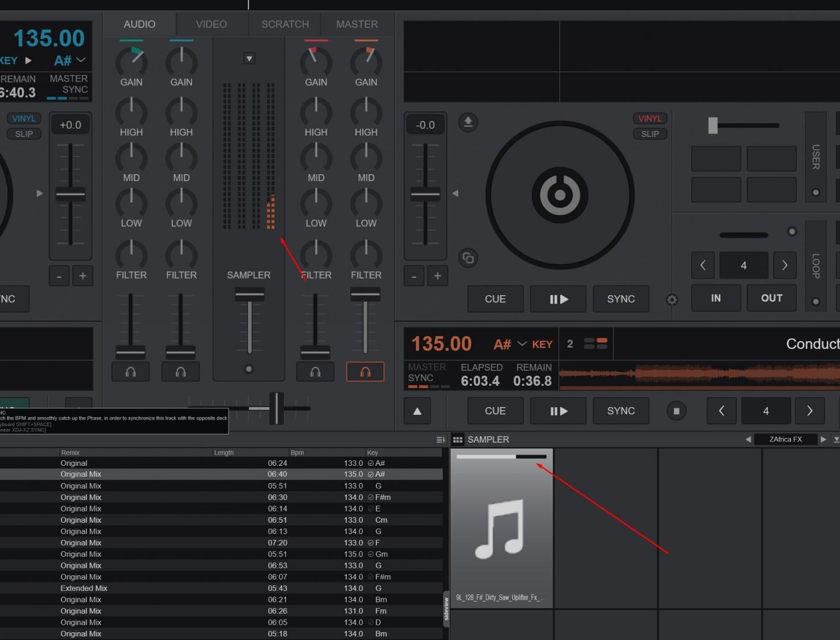Click the play/pause button below the ELAPSED time display
This screenshot has width=840, height=640.
pyautogui.click(x=558, y=411)
